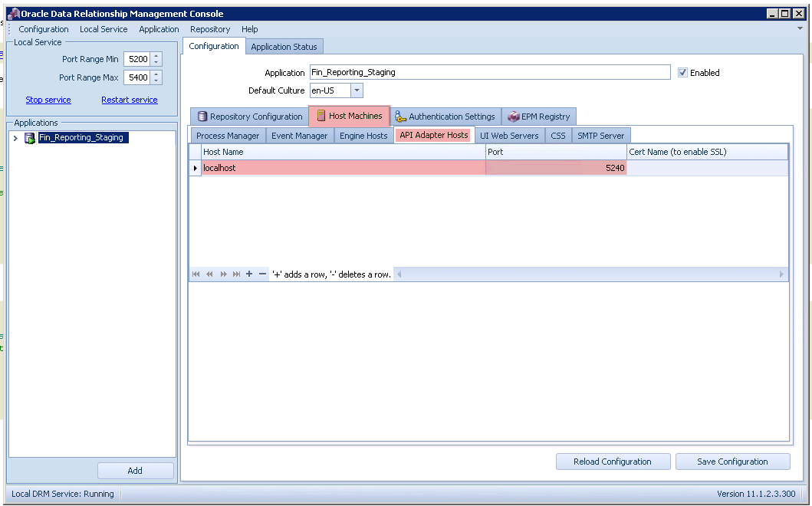Jump to last record navigation icon
Viewport: 812px width, 506px height.
(x=236, y=274)
